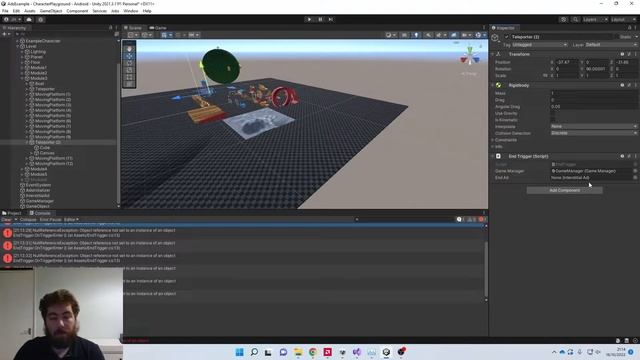Collapse the Level object in Hierarchy
The image size is (640, 360).
pyautogui.click(x=18, y=47)
